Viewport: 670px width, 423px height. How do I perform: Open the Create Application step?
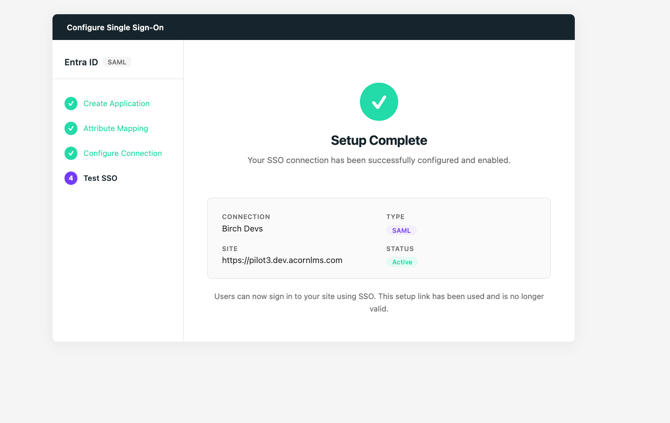(116, 103)
